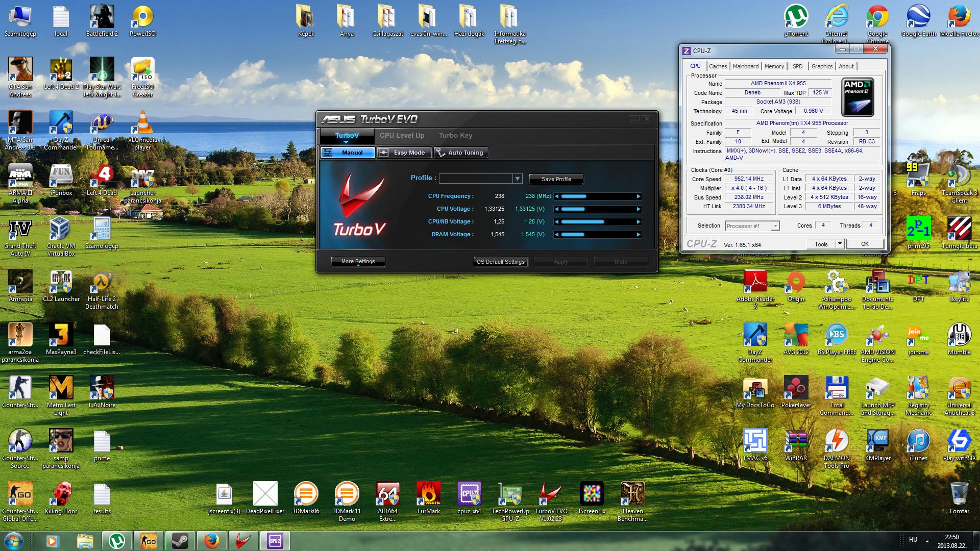Increase CPU Voltage with right arrow
The image size is (980, 551).
[638, 209]
